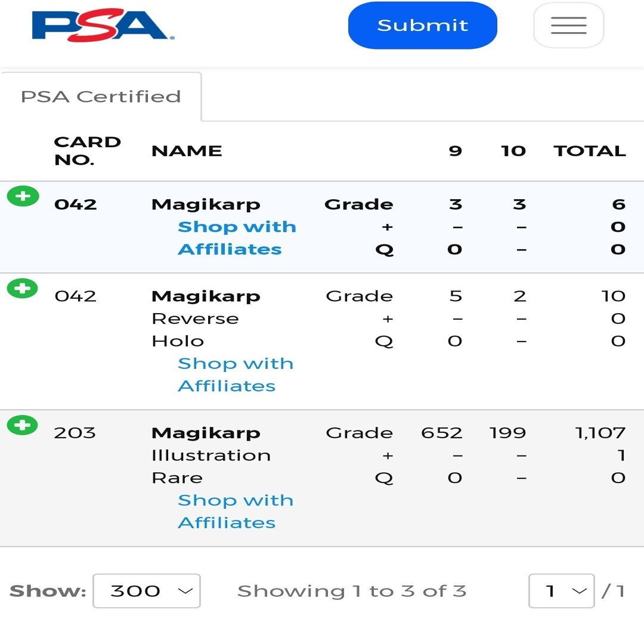Sort by the CARD NO. column header
Viewport: 644px width, 644px height.
tap(88, 151)
